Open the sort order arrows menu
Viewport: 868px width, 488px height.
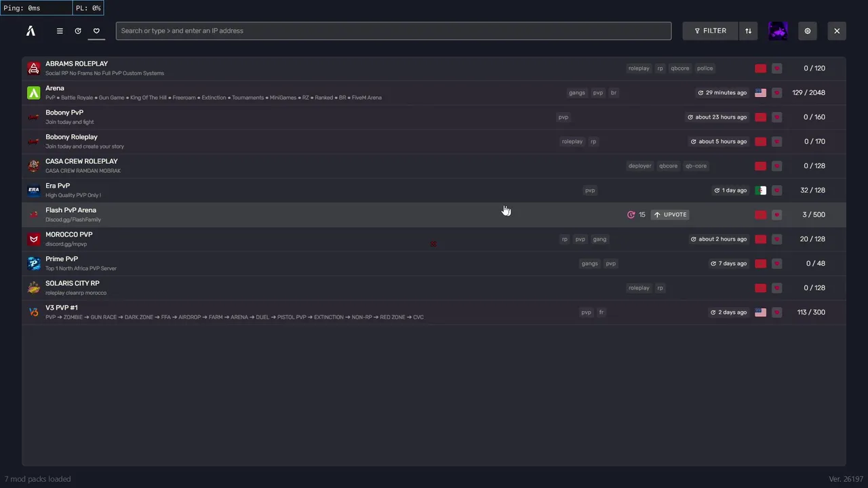pos(748,30)
